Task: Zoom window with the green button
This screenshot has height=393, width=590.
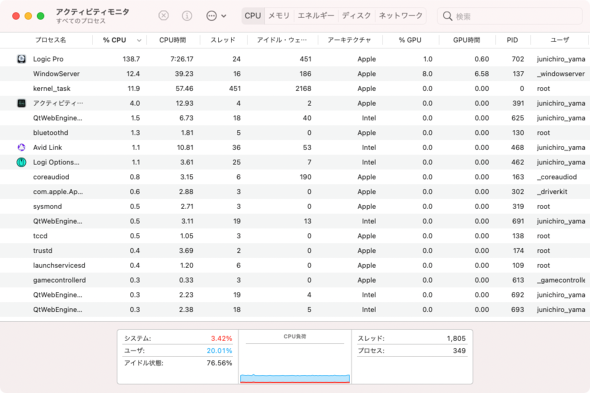Action: click(41, 16)
